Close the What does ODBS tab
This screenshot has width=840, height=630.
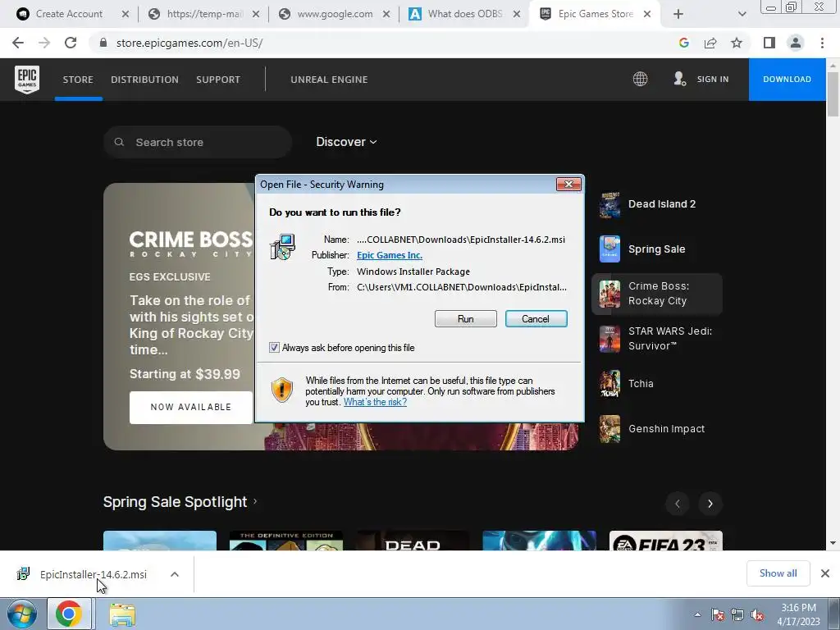517,15
